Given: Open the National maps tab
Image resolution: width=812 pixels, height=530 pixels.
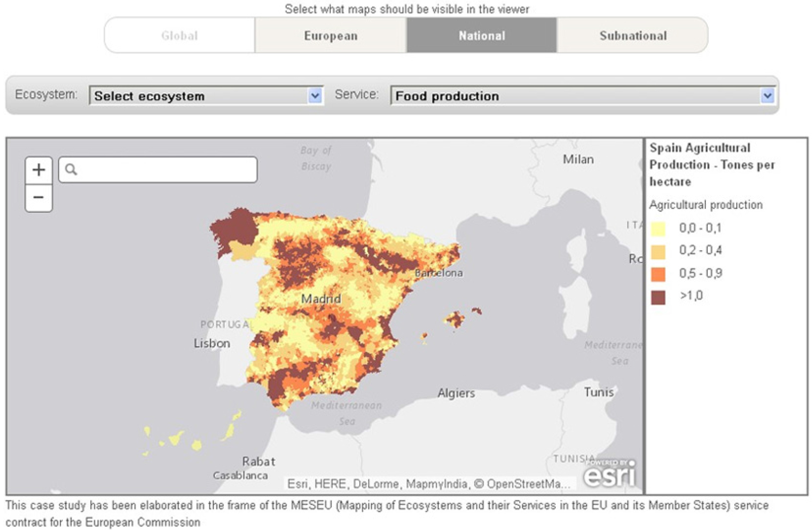Looking at the screenshot, I should click(482, 36).
